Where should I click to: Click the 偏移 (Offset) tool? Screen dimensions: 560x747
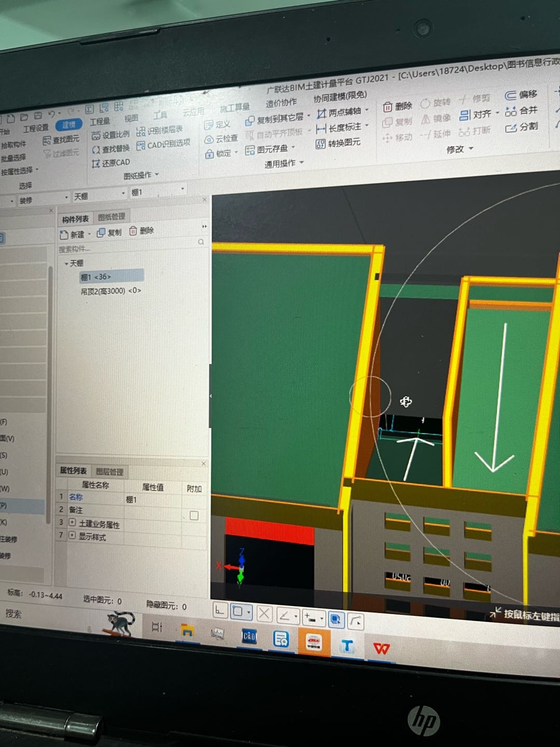point(521,95)
